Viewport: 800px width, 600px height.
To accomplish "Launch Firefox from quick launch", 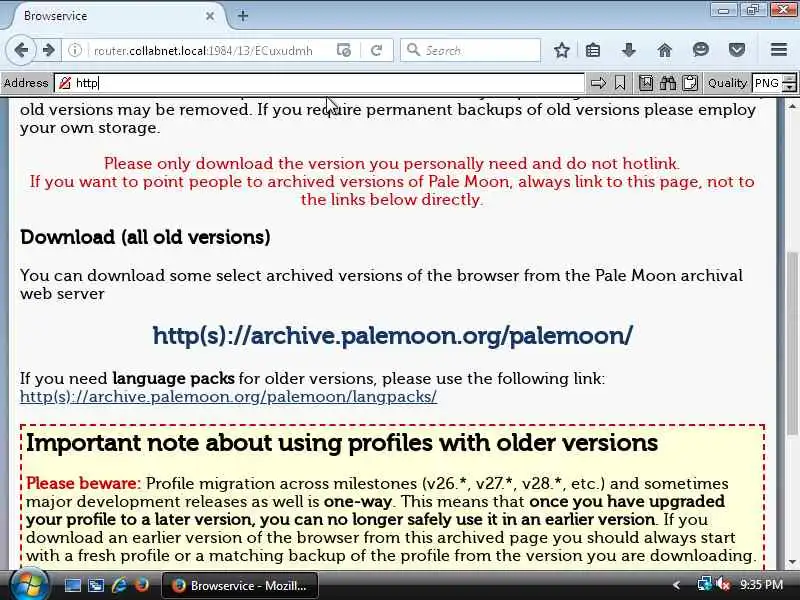I will tap(142, 585).
